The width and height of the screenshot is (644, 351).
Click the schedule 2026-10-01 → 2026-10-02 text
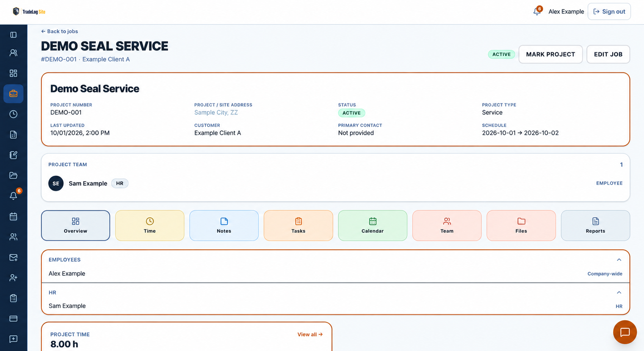coord(520,133)
